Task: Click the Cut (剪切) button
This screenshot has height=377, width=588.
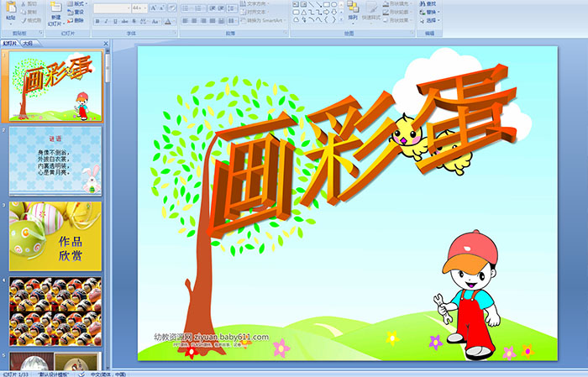Action: pyautogui.click(x=29, y=4)
